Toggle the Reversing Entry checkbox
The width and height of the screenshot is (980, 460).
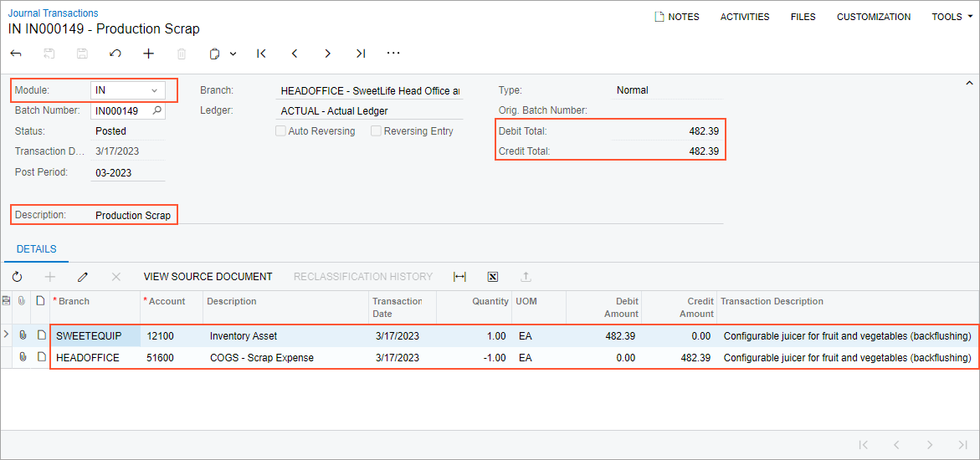pos(377,131)
